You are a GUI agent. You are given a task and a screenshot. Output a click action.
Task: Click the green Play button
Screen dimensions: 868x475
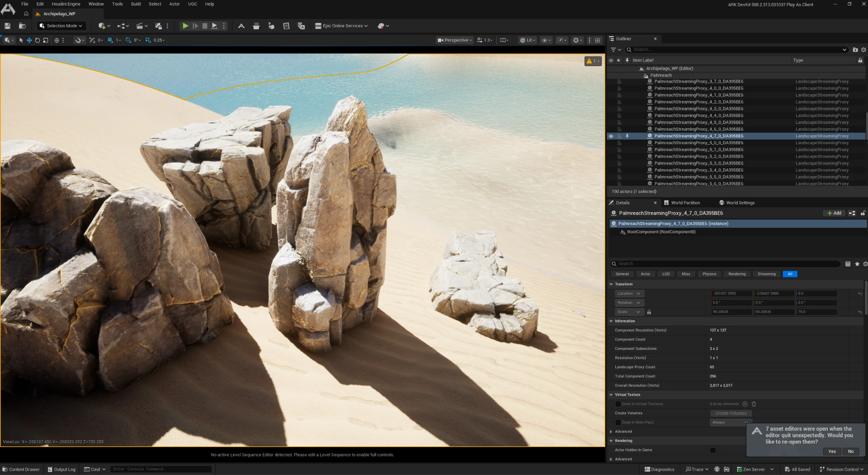click(185, 26)
